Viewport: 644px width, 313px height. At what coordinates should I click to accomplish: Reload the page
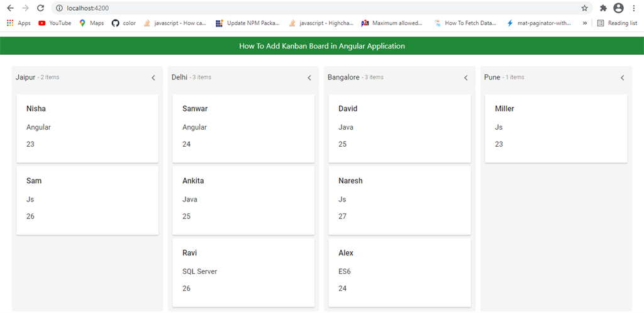[x=41, y=8]
